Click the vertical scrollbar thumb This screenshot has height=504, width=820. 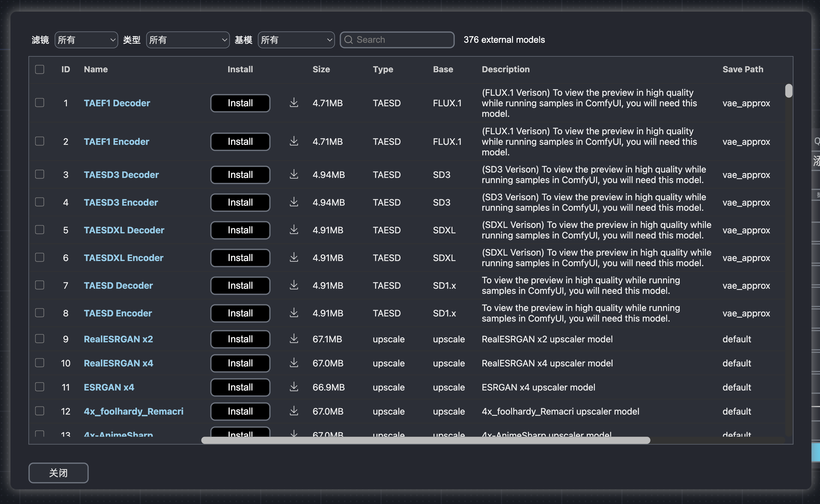(x=788, y=91)
